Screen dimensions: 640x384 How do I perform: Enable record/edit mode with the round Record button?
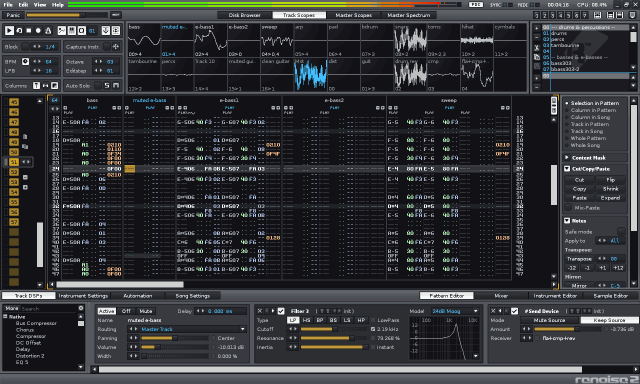(x=38, y=31)
